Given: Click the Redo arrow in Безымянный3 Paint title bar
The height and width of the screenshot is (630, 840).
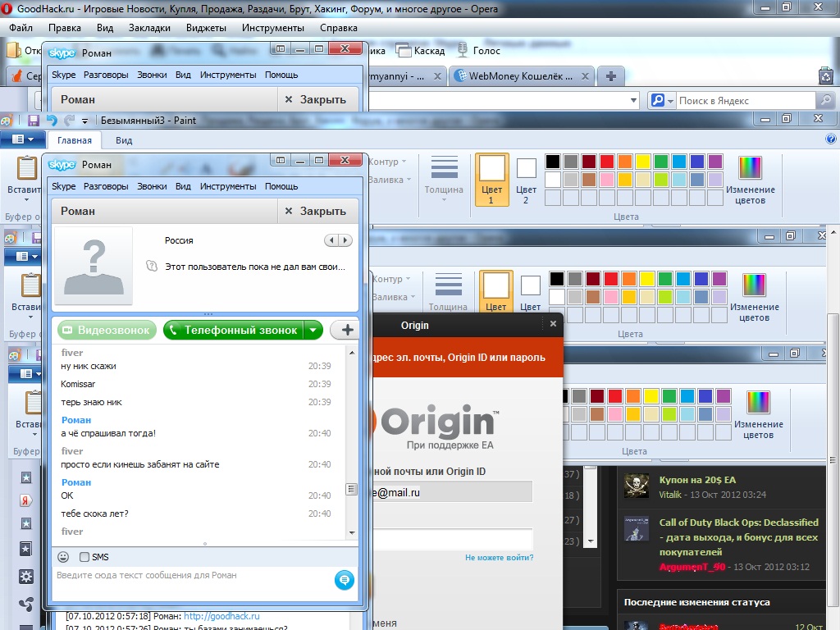Looking at the screenshot, I should click(69, 121).
